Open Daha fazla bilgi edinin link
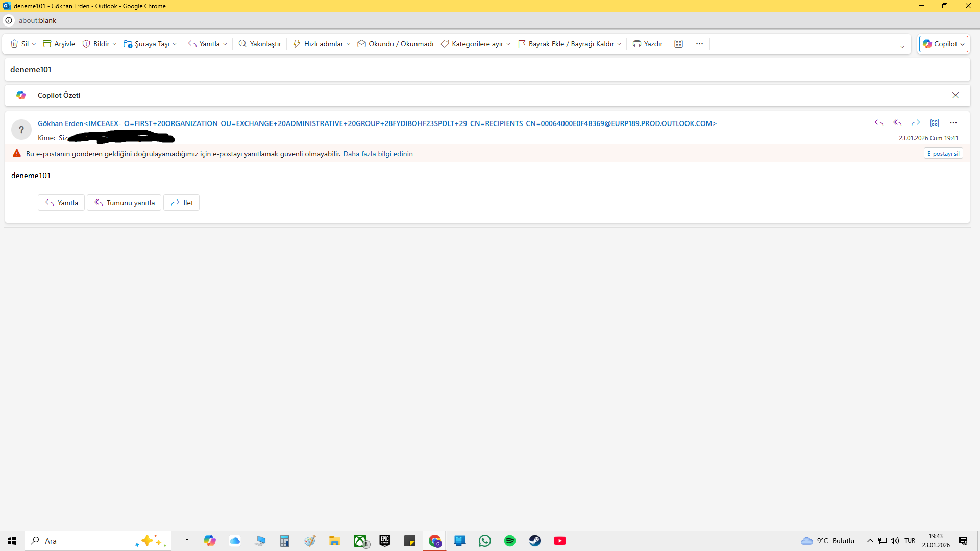The image size is (980, 551). click(x=378, y=154)
